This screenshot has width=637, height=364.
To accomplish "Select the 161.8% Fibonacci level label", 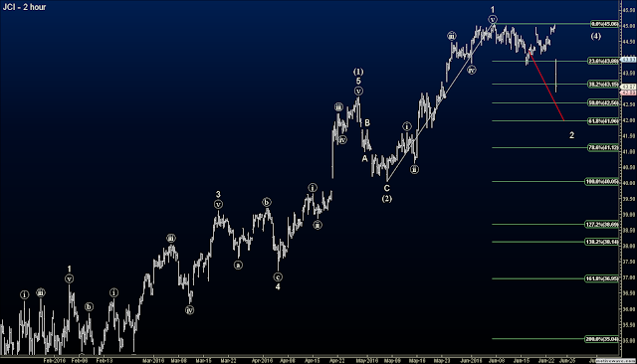I will 602,278.
